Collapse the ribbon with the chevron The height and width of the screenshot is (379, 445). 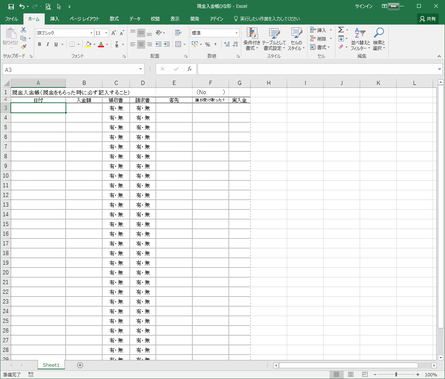[x=439, y=56]
